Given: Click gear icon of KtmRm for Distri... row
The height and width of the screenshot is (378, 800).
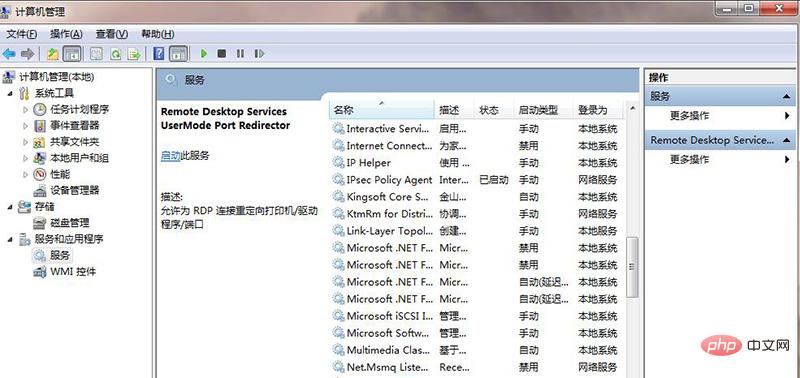Looking at the screenshot, I should pos(338,214).
